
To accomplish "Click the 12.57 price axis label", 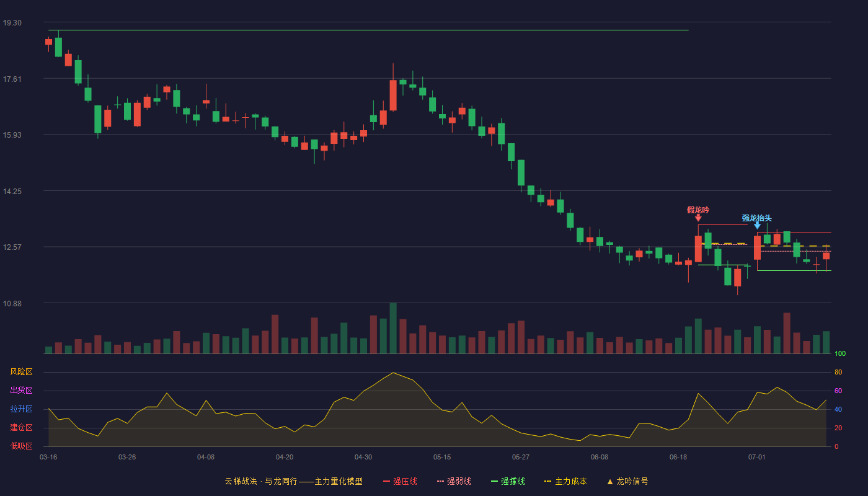I will (x=12, y=247).
